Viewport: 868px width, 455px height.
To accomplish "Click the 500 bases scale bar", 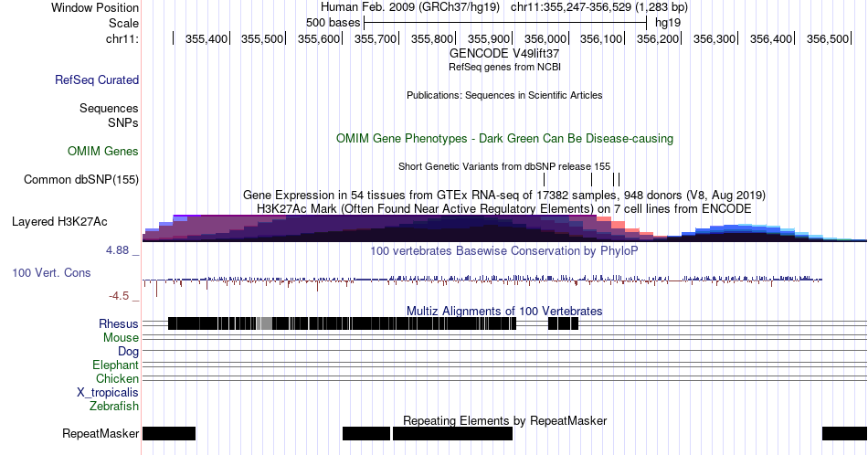I will [x=505, y=23].
